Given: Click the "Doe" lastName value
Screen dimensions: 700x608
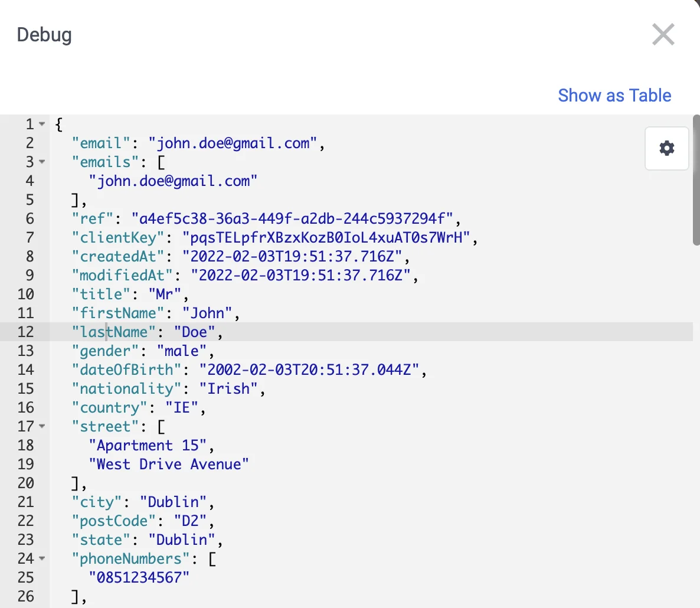Looking at the screenshot, I should (195, 332).
